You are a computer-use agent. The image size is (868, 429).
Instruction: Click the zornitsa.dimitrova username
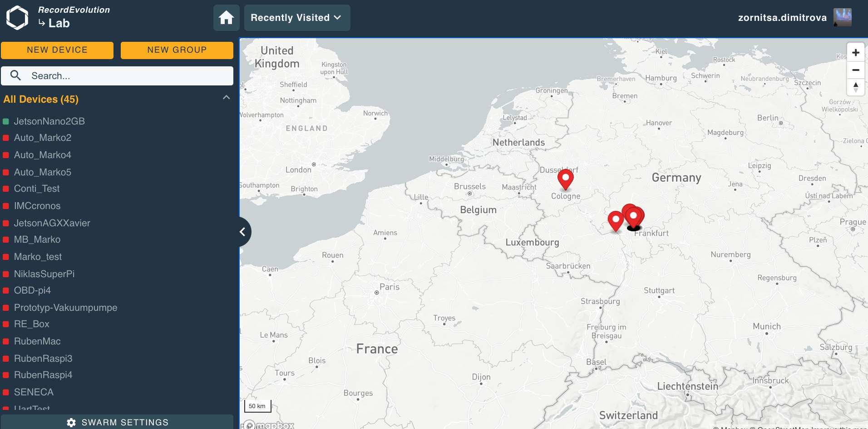(782, 18)
